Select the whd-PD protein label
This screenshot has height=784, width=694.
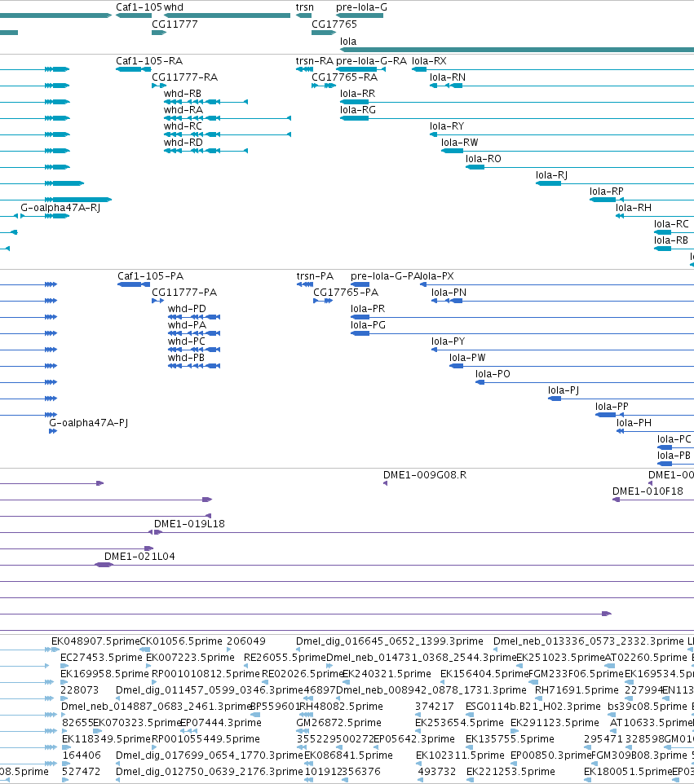(187, 309)
